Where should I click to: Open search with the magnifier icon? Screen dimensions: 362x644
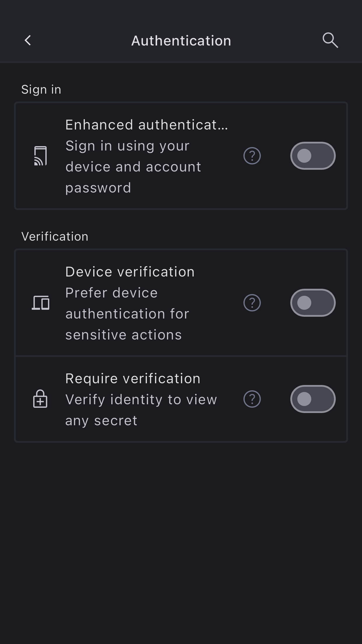tap(330, 40)
